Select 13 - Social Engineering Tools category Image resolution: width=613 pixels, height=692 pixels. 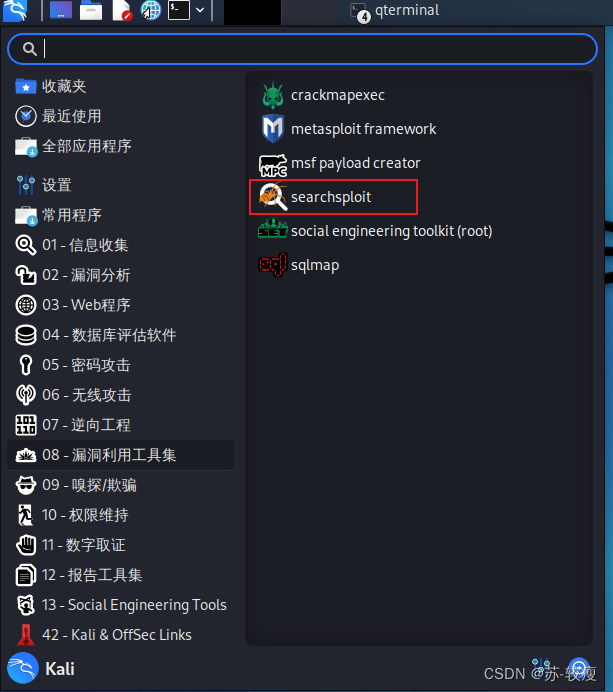click(x=120, y=605)
